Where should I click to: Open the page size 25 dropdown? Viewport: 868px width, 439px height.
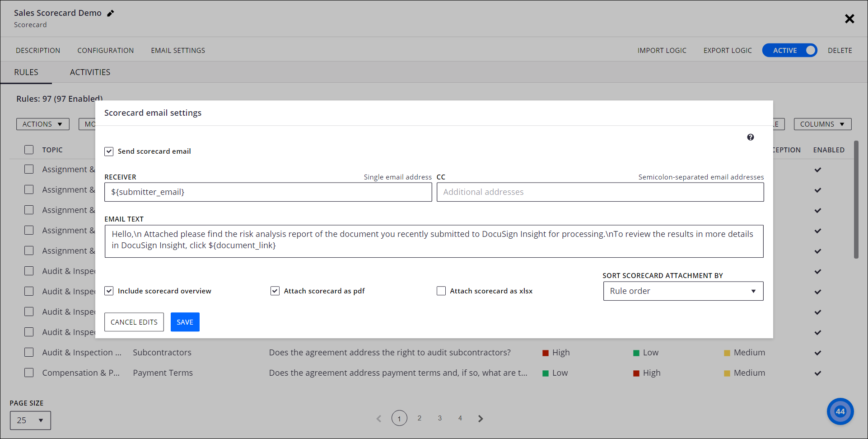30,420
